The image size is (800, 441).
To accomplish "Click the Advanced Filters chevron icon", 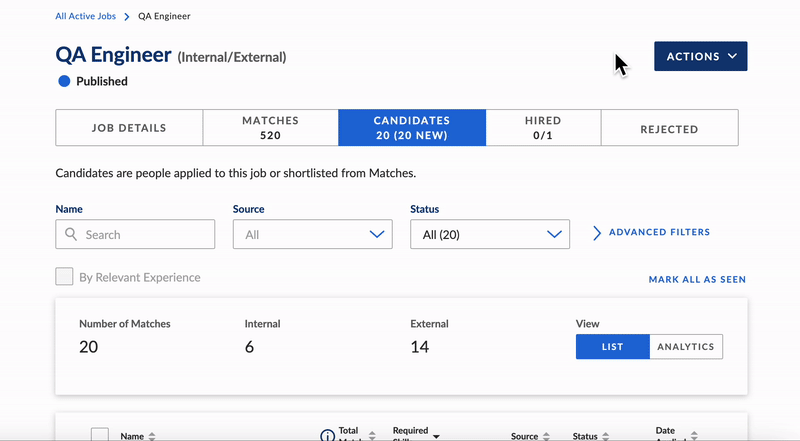I will 596,233.
